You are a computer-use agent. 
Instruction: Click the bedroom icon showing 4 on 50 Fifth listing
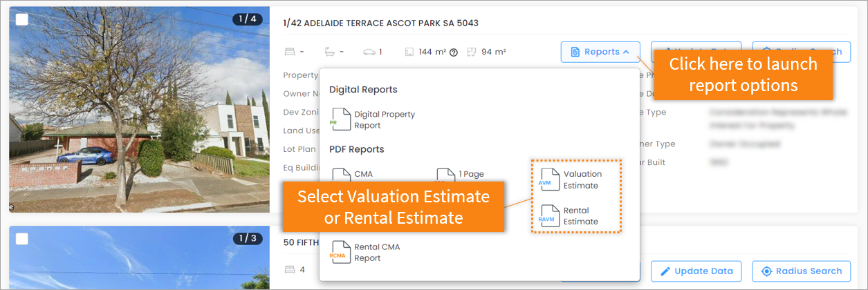click(x=289, y=269)
